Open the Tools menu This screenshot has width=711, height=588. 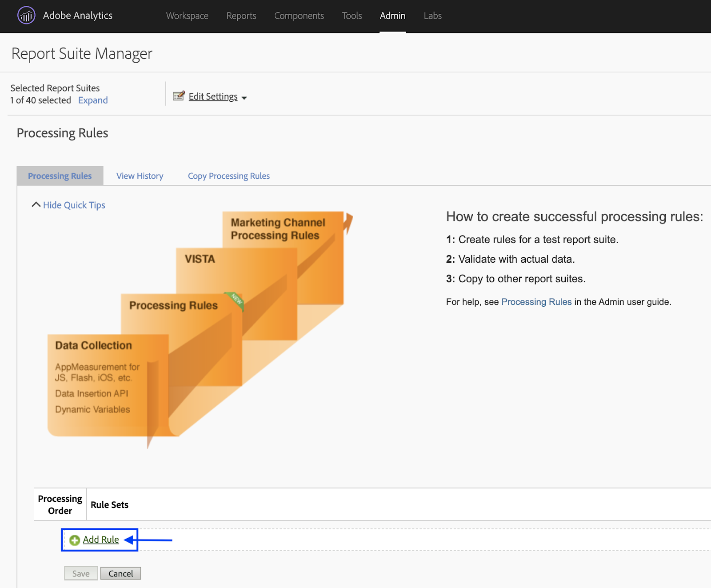(x=352, y=16)
